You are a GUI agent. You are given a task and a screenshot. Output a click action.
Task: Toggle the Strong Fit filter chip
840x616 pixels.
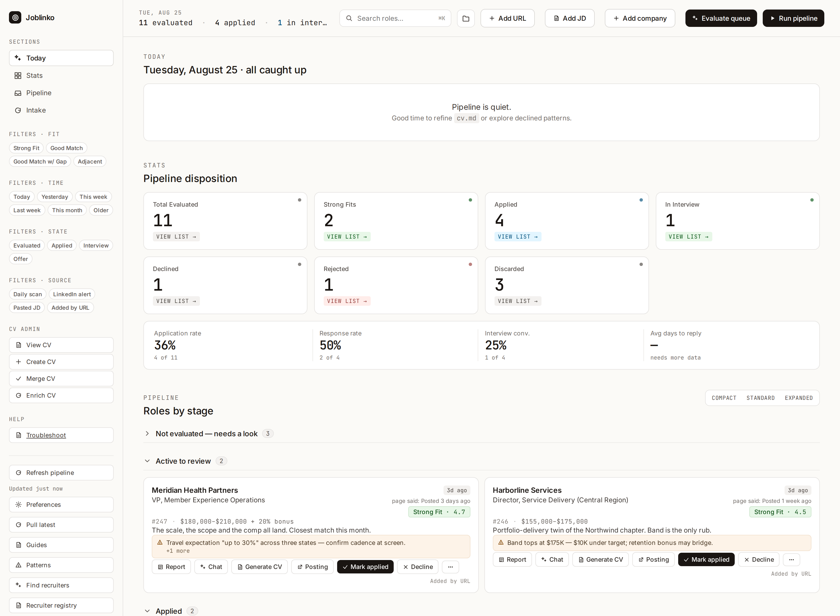(26, 148)
